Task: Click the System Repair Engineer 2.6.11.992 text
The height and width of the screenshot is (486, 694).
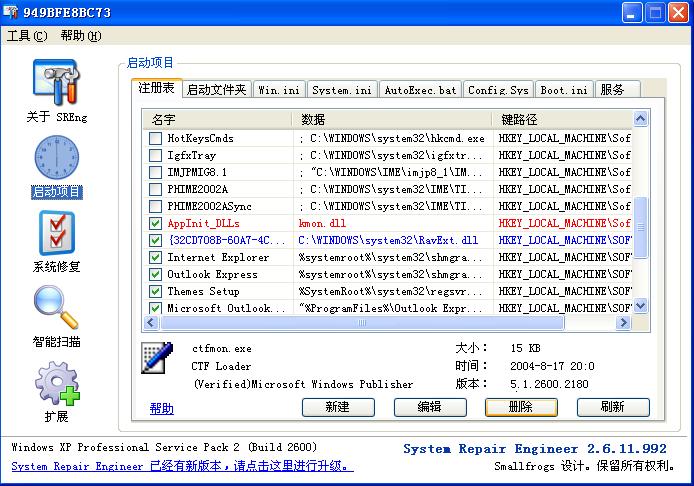Action: (535, 449)
